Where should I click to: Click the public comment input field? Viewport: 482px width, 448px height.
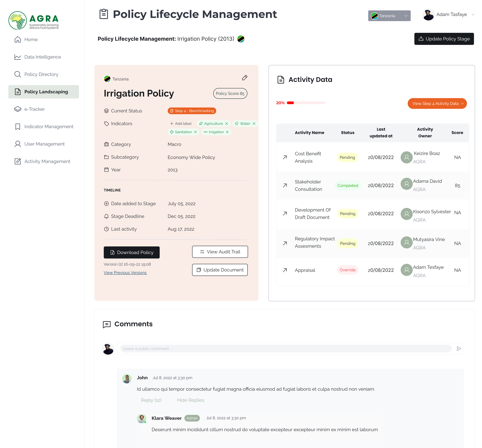(x=286, y=349)
